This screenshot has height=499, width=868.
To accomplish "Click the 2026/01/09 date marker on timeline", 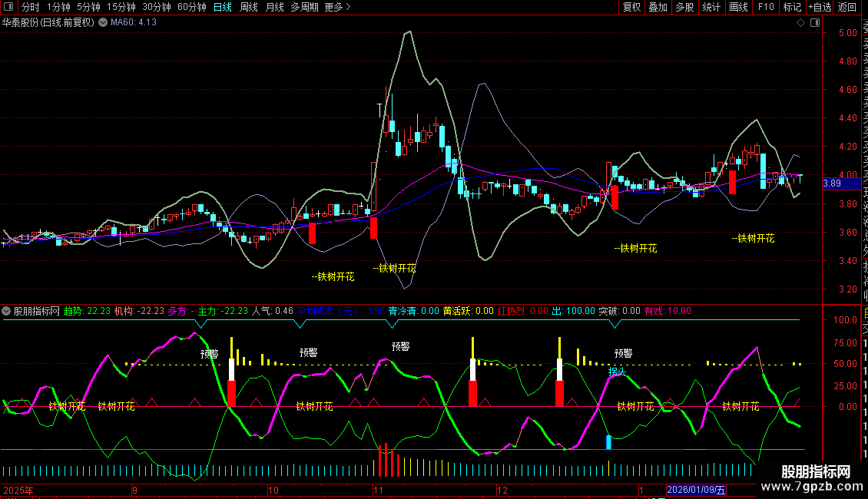I will coord(695,490).
